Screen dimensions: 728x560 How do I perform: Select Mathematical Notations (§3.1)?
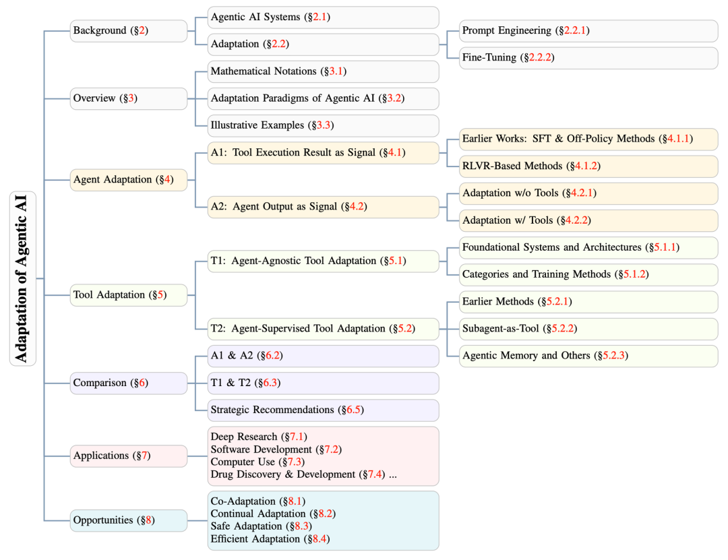[323, 71]
